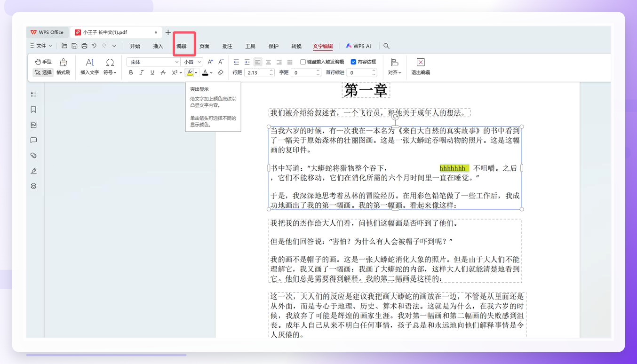Add a new tab with the plus icon
Screen dimensions: 637x364
tap(168, 32)
